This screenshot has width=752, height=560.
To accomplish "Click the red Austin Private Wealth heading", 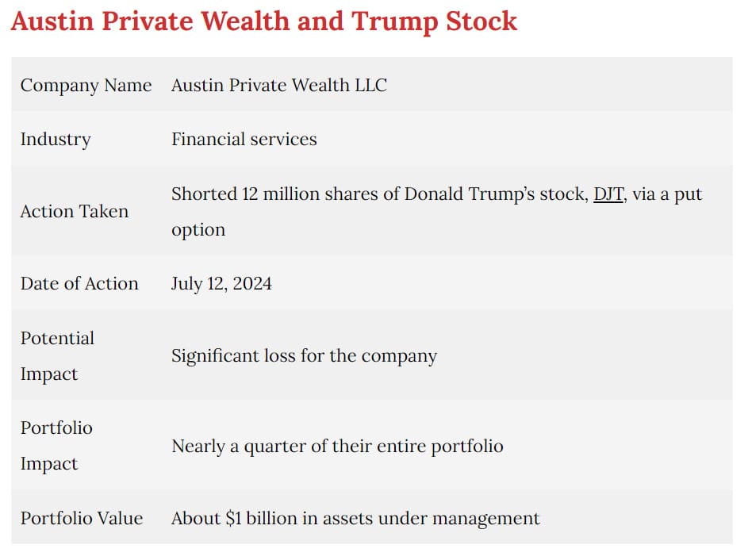I will tap(263, 21).
